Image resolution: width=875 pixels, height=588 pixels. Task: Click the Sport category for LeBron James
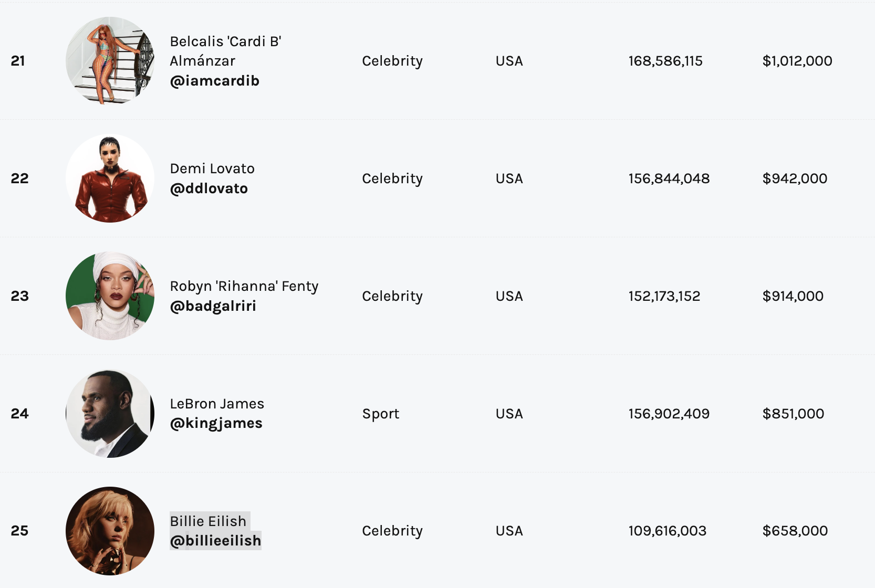[381, 414]
